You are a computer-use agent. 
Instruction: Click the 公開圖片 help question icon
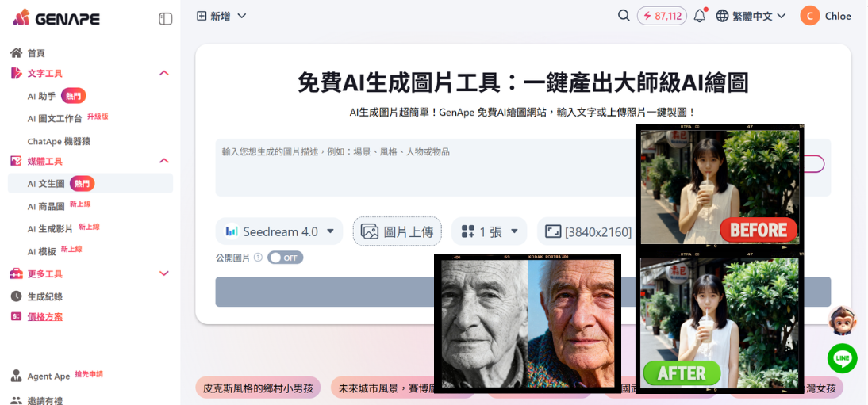(x=258, y=258)
